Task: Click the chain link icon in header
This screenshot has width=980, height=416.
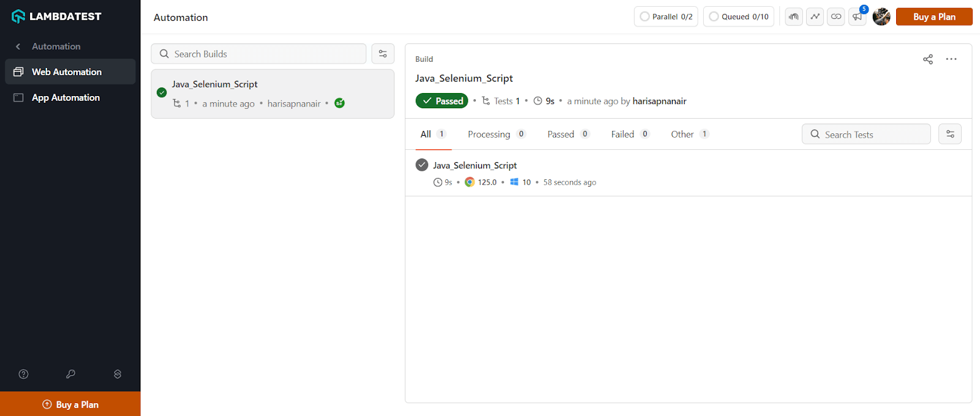Action: 836,17
